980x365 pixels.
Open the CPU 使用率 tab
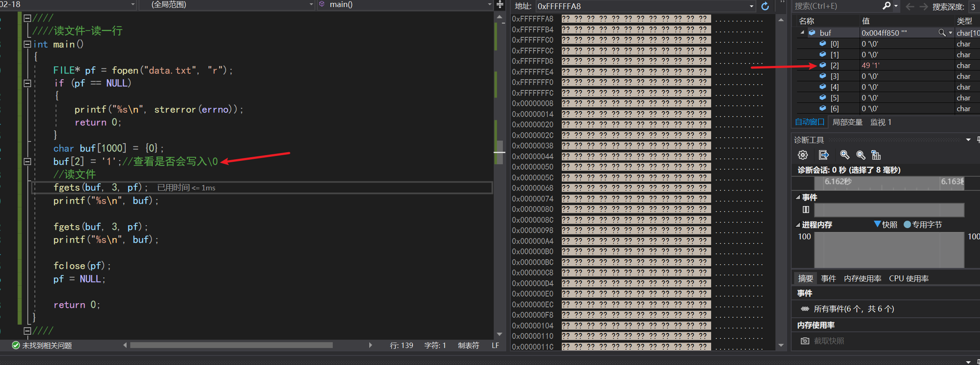tap(909, 278)
